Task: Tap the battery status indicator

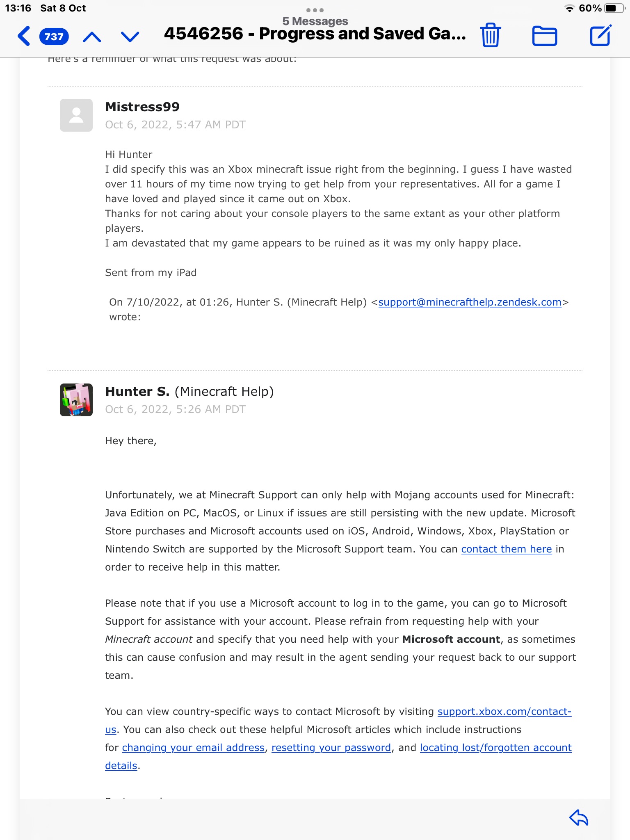Action: coord(614,8)
